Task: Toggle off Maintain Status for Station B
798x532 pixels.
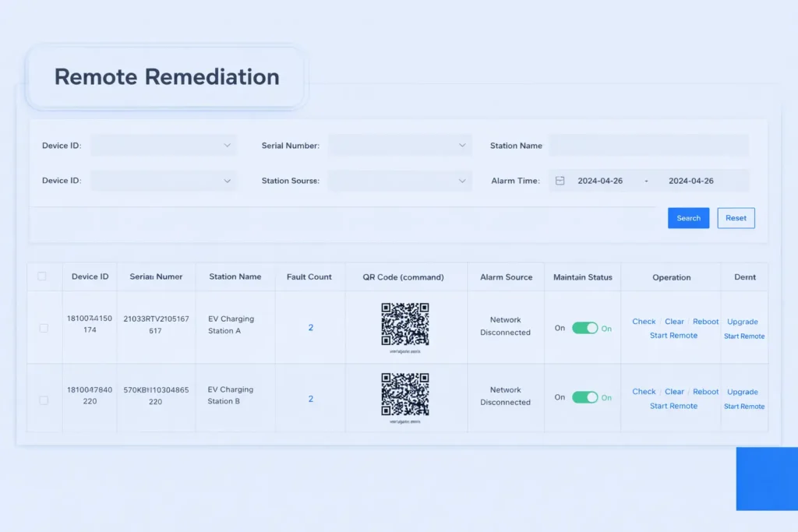Action: coord(583,397)
